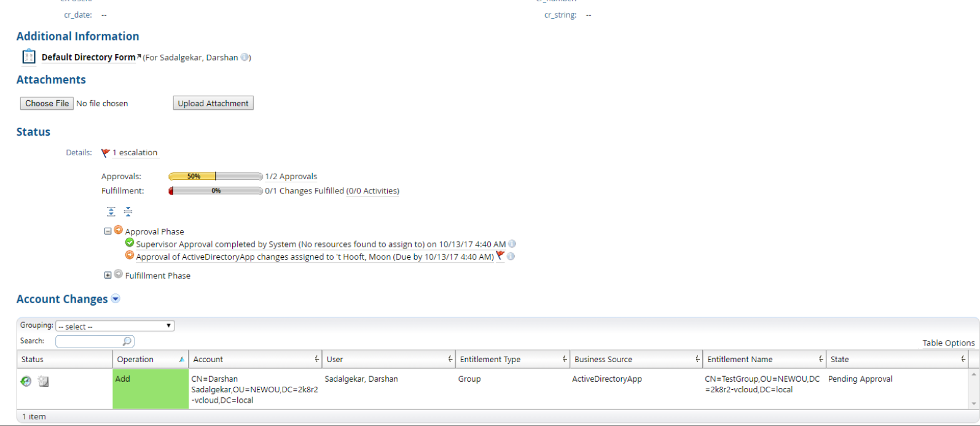Toggle the Account Changes section arrow
This screenshot has width=980, height=426.
coord(116,299)
